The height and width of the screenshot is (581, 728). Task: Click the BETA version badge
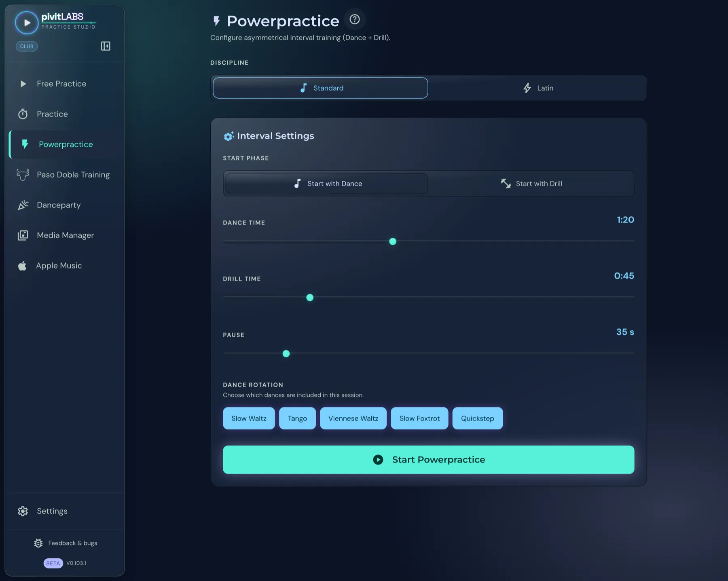pos(53,563)
